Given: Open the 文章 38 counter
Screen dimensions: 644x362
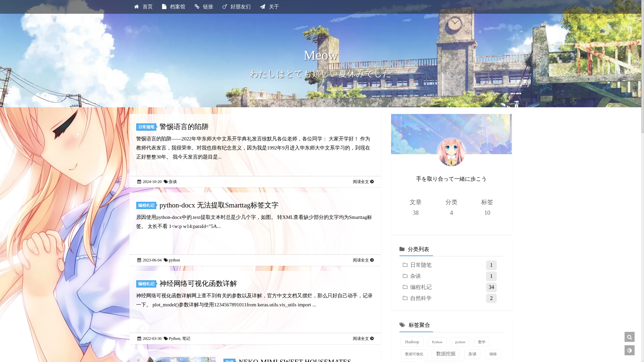Looking at the screenshot, I should (416, 207).
